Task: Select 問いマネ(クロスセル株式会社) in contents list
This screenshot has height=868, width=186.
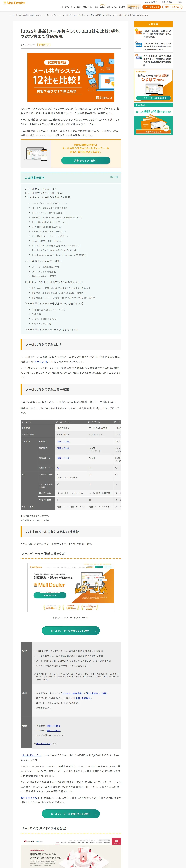Action: click(x=48, y=213)
